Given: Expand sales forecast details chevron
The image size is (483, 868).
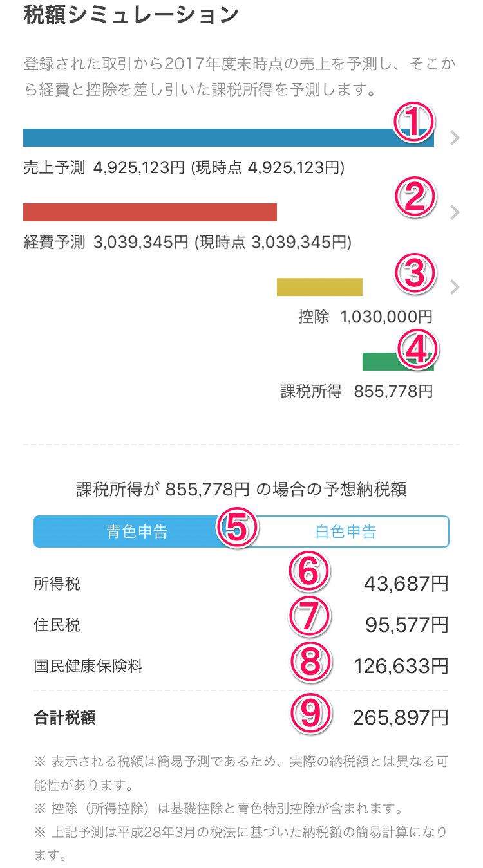Looking at the screenshot, I should (x=455, y=138).
